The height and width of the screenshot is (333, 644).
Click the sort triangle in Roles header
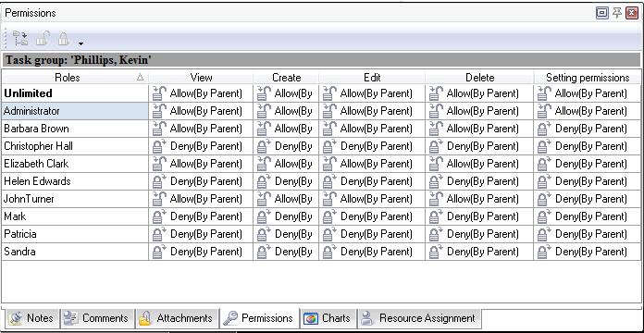click(140, 77)
